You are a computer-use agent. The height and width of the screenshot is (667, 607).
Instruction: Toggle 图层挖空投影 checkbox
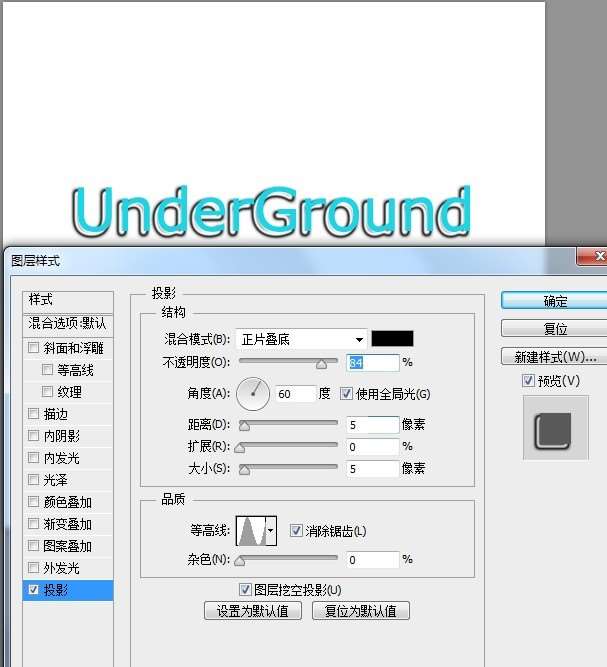coord(245,590)
